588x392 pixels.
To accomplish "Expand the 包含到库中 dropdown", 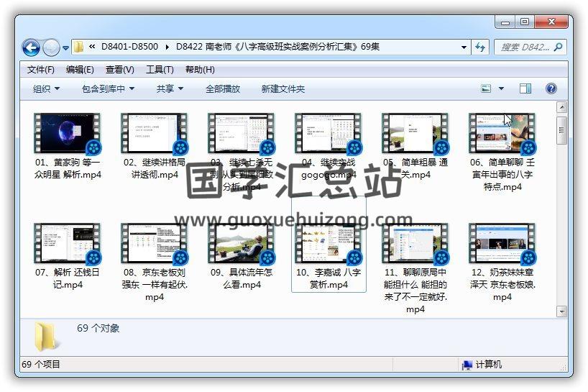I will point(108,89).
